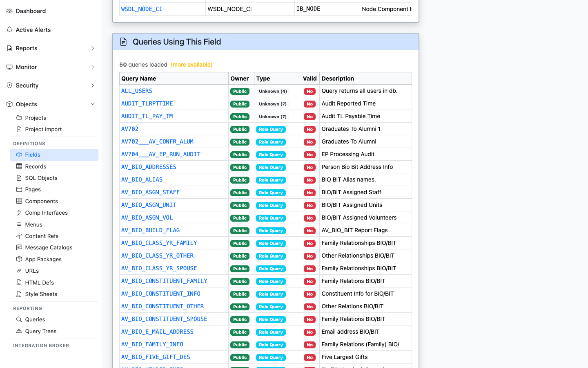Click the (more available) link
Viewport: 588px width, 368px height.
click(x=192, y=65)
